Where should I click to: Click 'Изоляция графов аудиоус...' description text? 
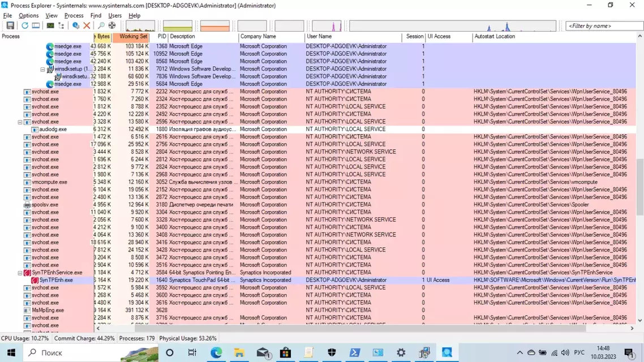[x=203, y=130]
